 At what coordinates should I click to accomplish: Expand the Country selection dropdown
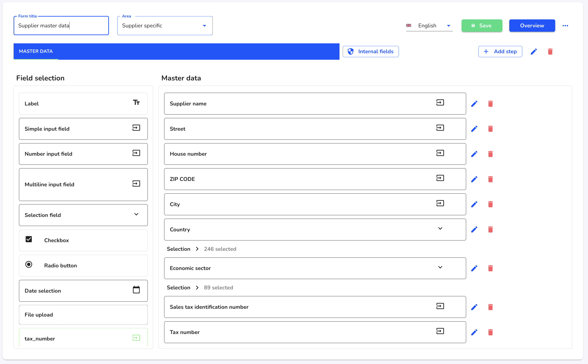(441, 229)
